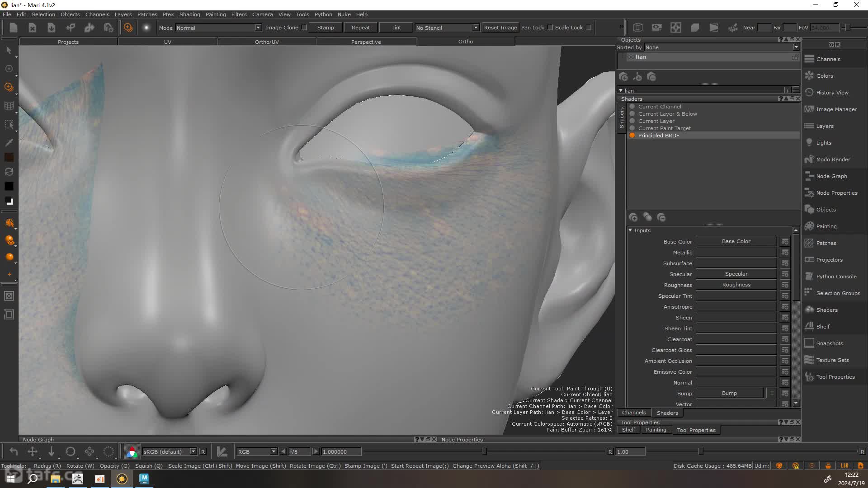This screenshot has width=868, height=488.
Task: Toggle visibility eye of lian object
Action: click(631, 57)
